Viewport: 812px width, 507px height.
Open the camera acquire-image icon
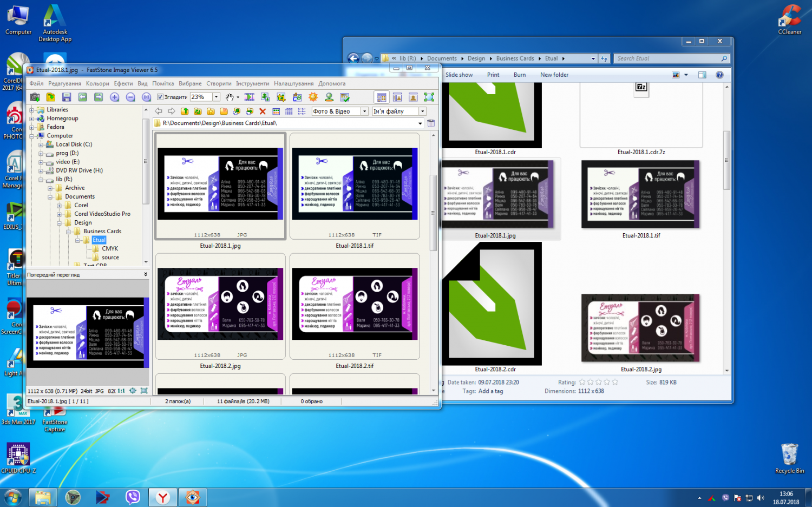[35, 97]
